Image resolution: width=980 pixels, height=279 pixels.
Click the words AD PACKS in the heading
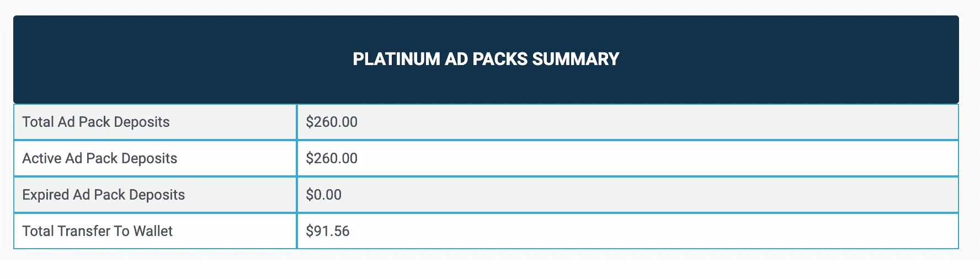coord(486,59)
